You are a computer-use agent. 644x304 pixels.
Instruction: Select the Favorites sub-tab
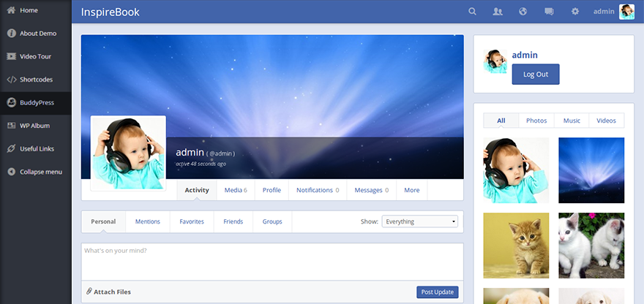[x=192, y=221]
